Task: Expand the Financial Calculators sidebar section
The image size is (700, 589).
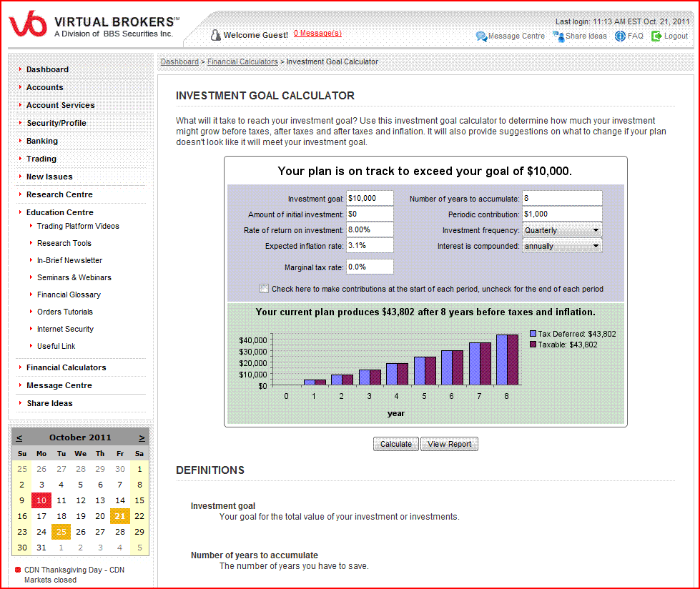Action: click(66, 367)
